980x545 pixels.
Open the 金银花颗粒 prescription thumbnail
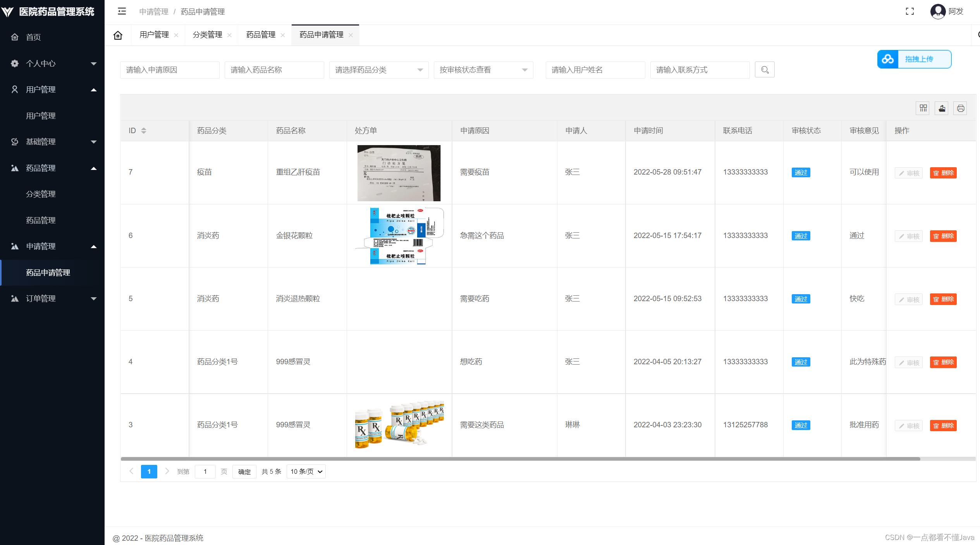[399, 236]
